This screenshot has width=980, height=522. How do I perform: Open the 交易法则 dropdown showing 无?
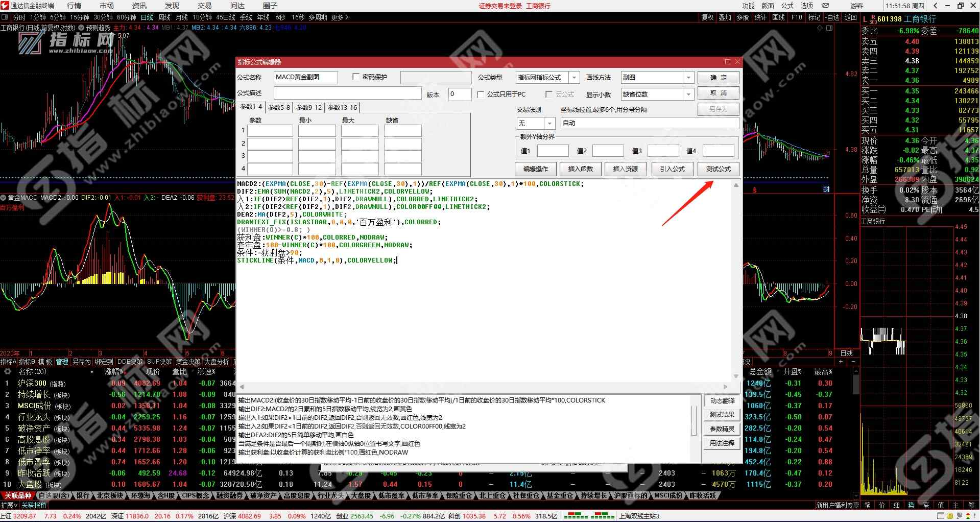pyautogui.click(x=549, y=124)
